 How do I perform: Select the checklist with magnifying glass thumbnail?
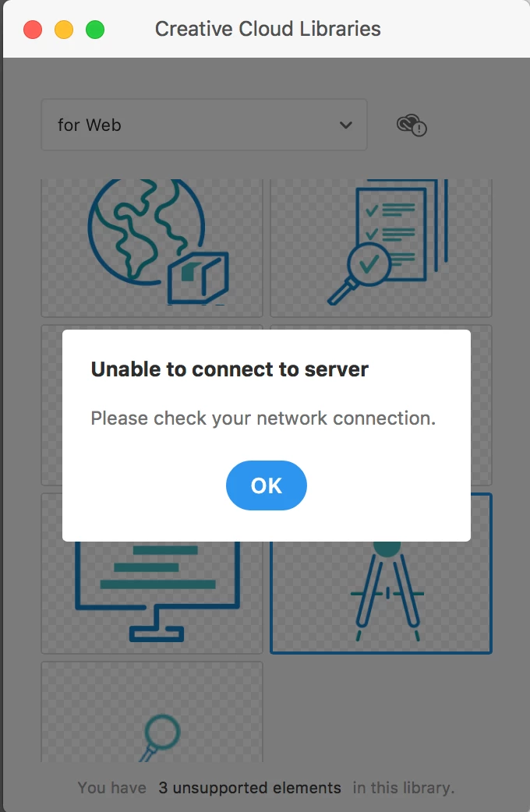pos(381,248)
